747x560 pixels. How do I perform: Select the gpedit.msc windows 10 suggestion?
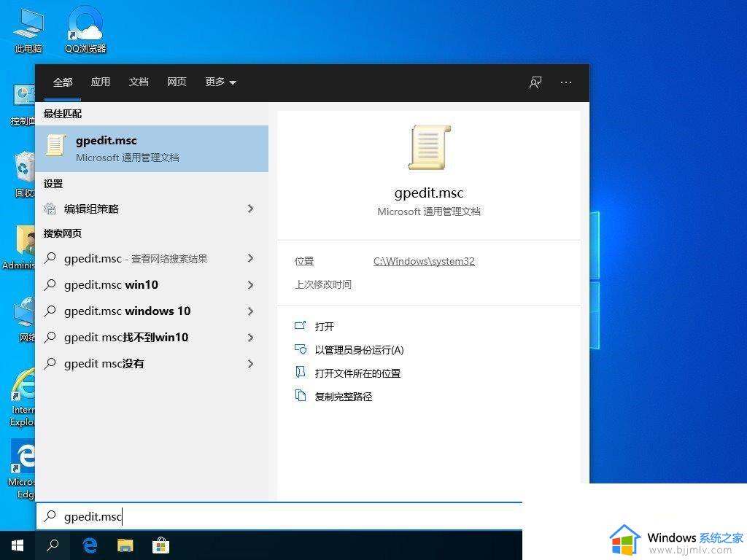tap(152, 311)
